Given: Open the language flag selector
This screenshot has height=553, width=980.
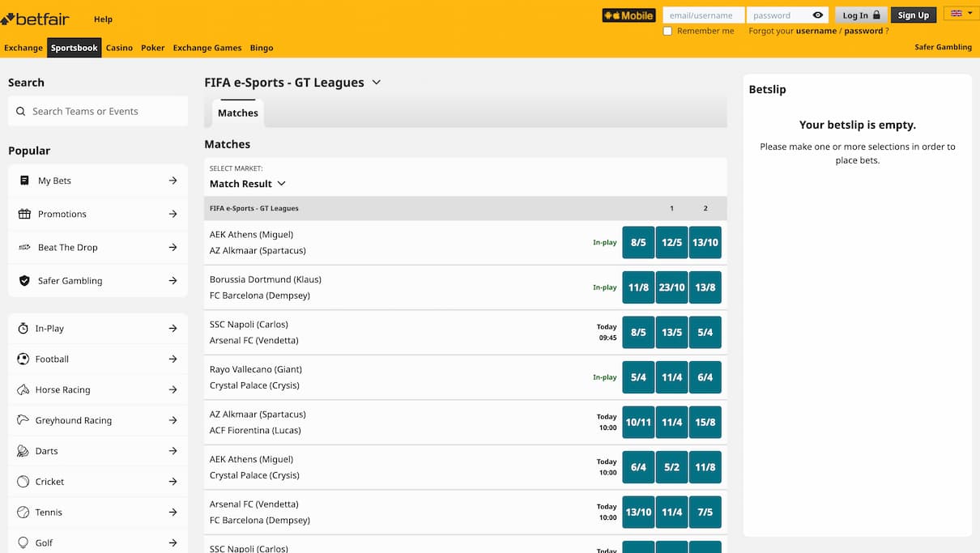Looking at the screenshot, I should 961,14.
